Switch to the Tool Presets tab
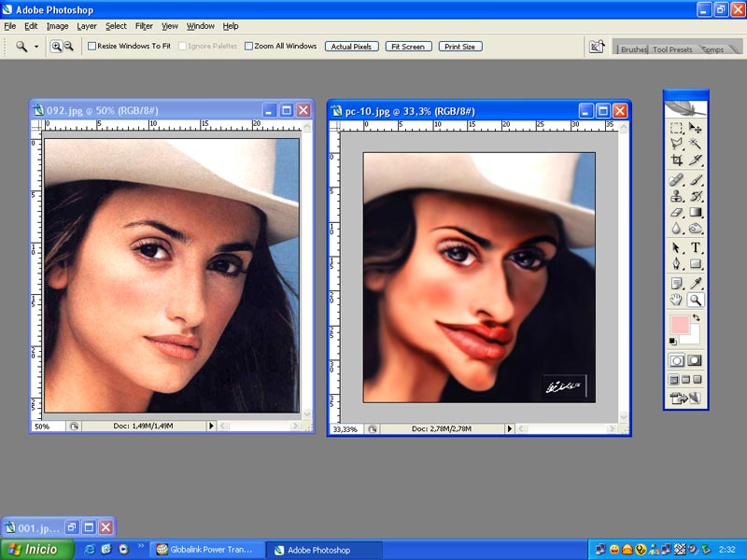The image size is (747, 560). [x=672, y=49]
